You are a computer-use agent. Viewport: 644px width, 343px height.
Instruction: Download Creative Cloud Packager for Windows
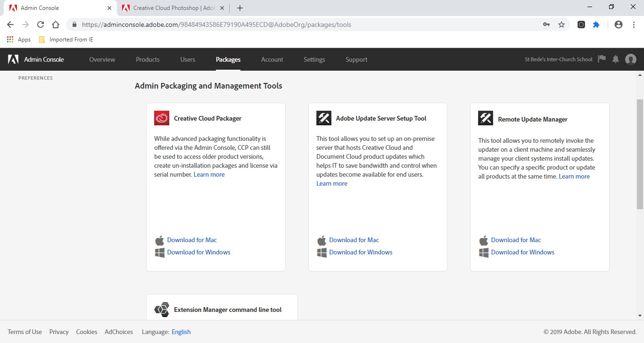[x=199, y=252]
